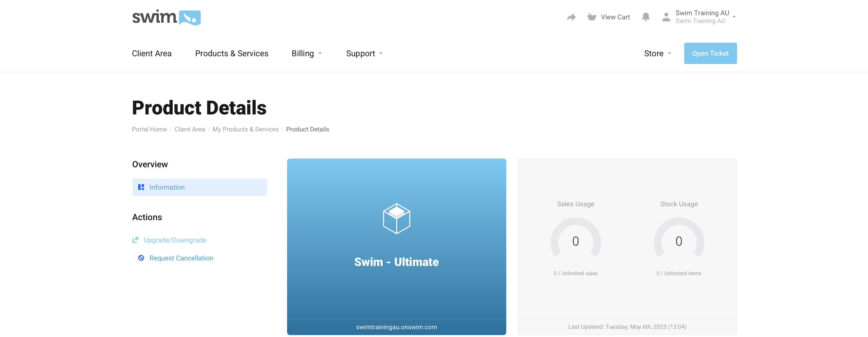Viewport: 868px width, 337px height.
Task: Click the swimtrainingau.onswim.com domain text
Action: [396, 327]
